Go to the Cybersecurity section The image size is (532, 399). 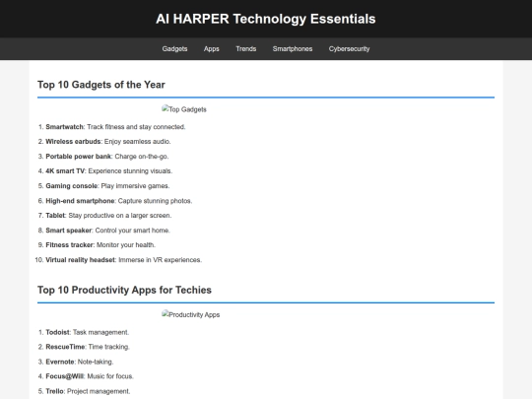pos(349,49)
